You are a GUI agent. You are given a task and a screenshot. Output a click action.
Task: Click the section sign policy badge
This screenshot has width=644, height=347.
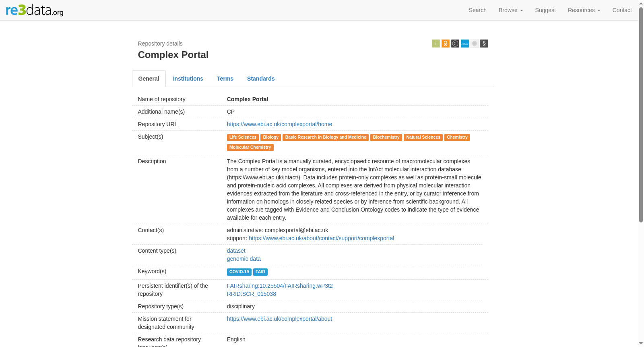pos(484,44)
